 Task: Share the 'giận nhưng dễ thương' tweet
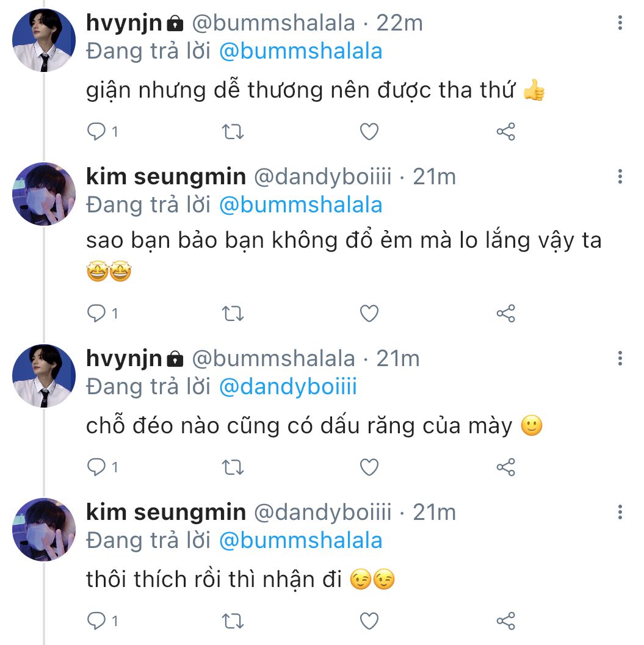click(x=505, y=131)
